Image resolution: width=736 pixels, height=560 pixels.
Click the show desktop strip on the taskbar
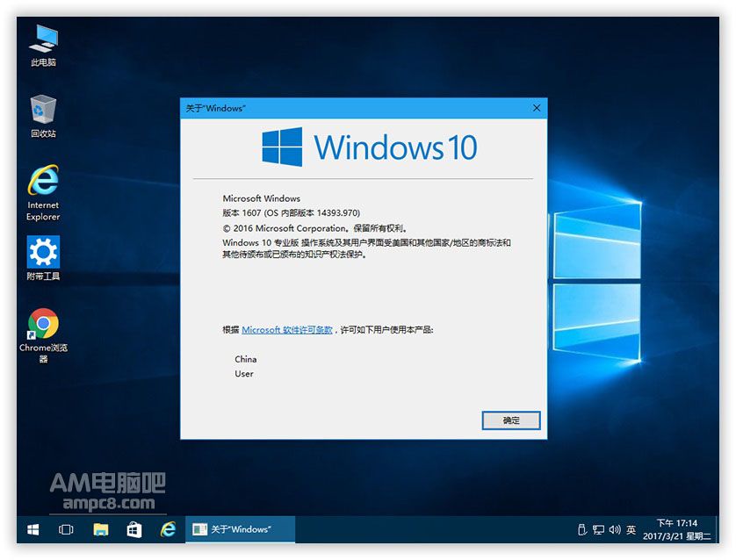click(717, 529)
